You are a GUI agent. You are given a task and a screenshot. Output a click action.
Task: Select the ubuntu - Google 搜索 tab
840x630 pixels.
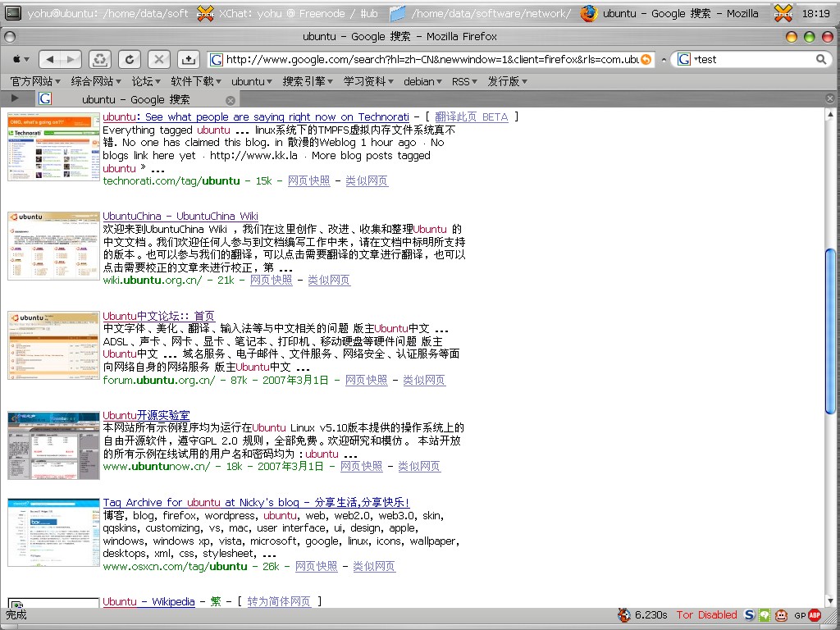(x=136, y=99)
